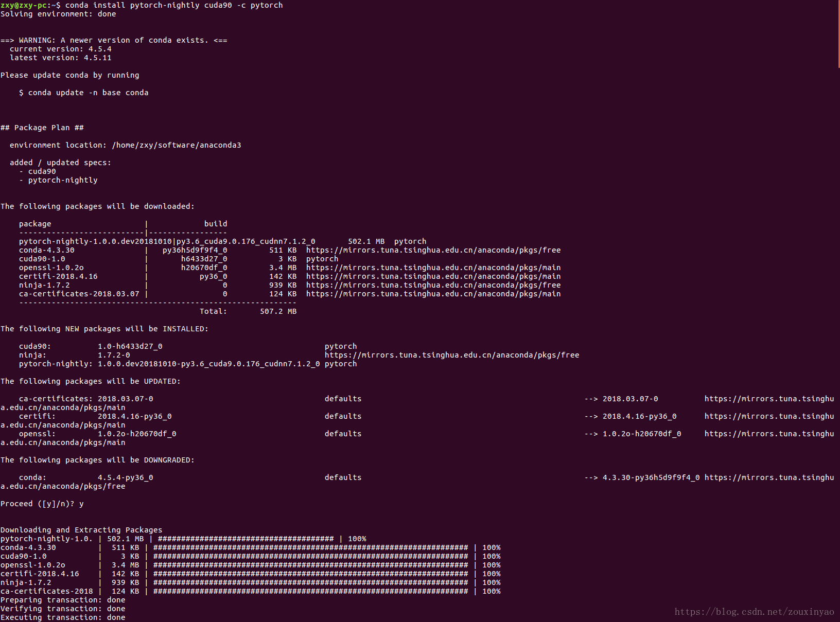Select 'Executing transaction: done' line
Image resolution: width=840 pixels, height=622 pixels.
[x=63, y=617]
